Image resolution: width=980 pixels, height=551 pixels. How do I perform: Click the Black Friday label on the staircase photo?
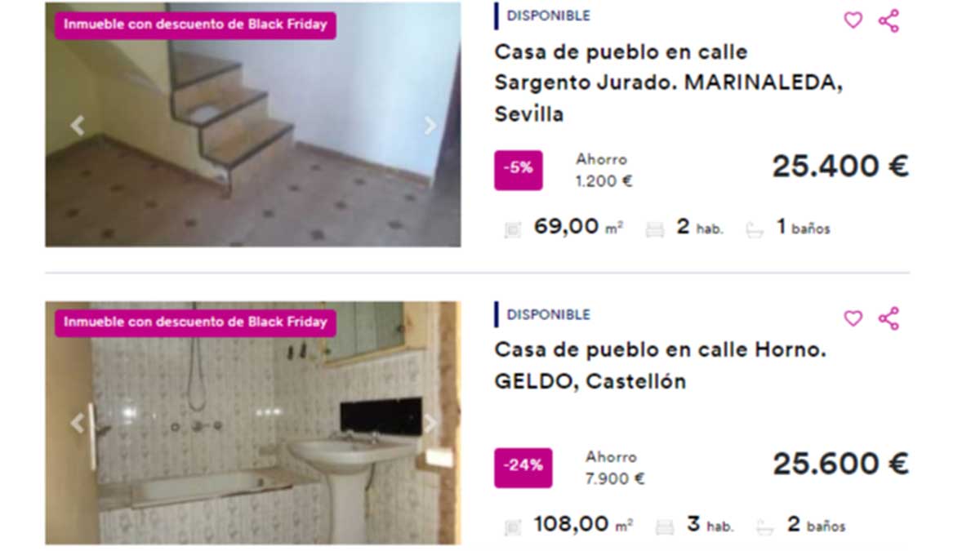click(196, 24)
